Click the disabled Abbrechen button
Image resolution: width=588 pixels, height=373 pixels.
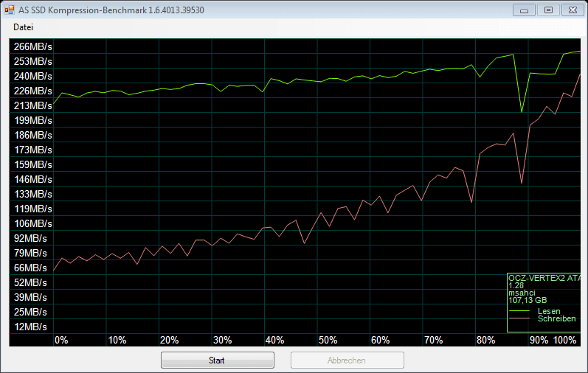[347, 360]
